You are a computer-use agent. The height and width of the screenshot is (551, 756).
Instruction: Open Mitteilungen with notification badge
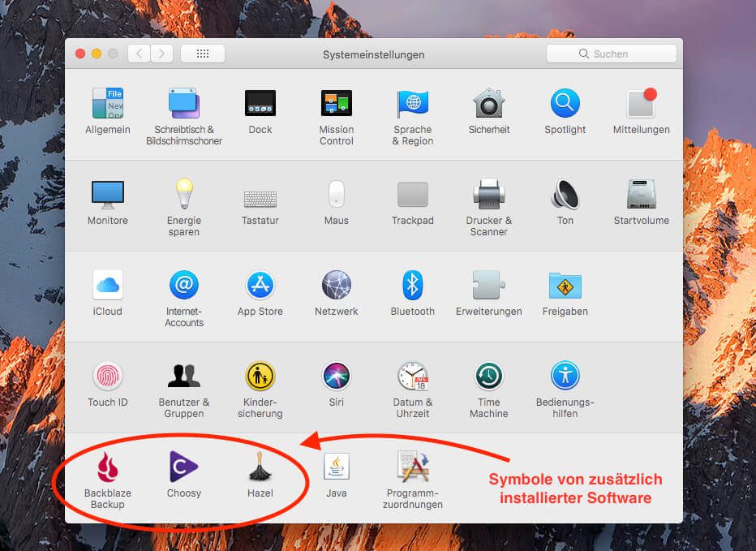point(641,103)
